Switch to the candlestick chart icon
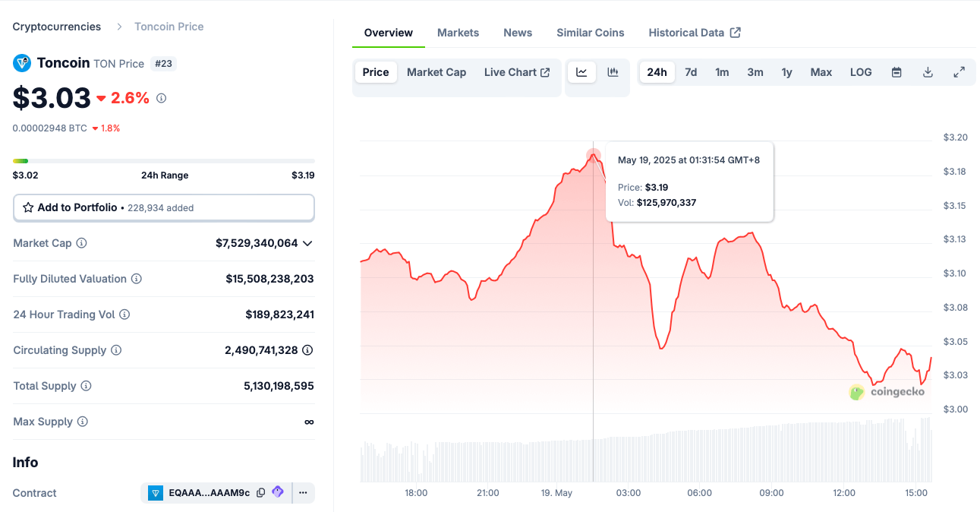The image size is (980, 512). click(613, 71)
